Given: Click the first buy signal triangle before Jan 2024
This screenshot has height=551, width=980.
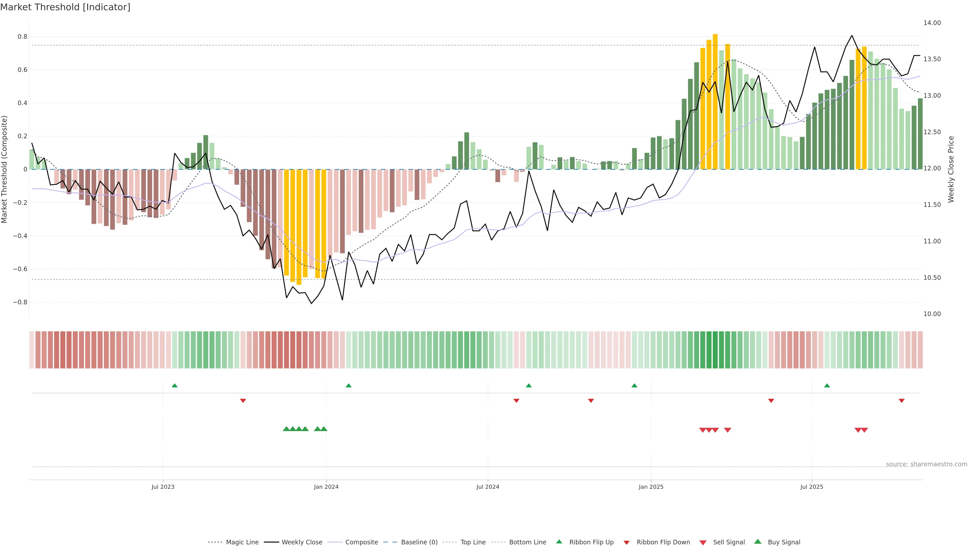Looking at the screenshot, I should coord(286,429).
